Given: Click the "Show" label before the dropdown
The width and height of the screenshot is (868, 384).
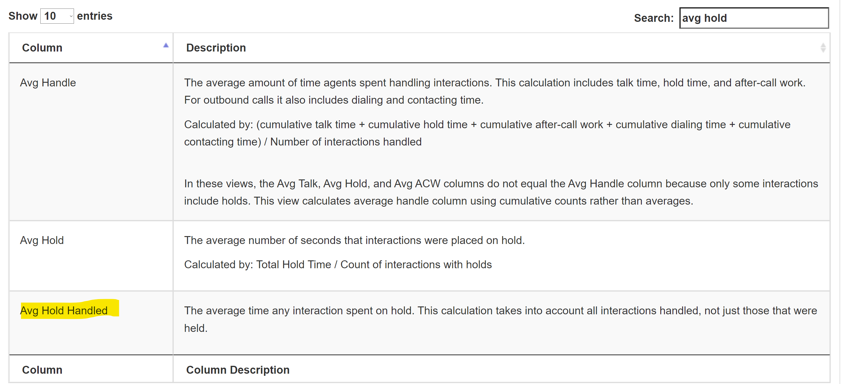Looking at the screenshot, I should click(22, 16).
